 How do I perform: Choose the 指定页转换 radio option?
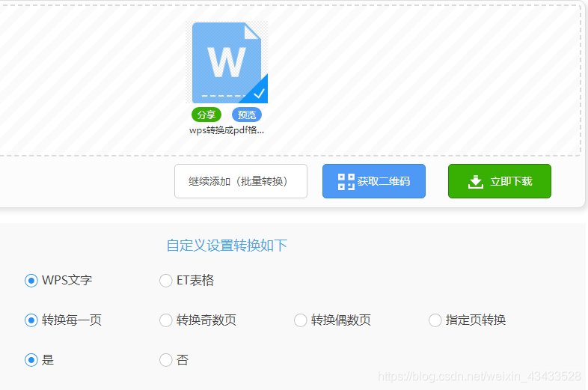coord(435,320)
